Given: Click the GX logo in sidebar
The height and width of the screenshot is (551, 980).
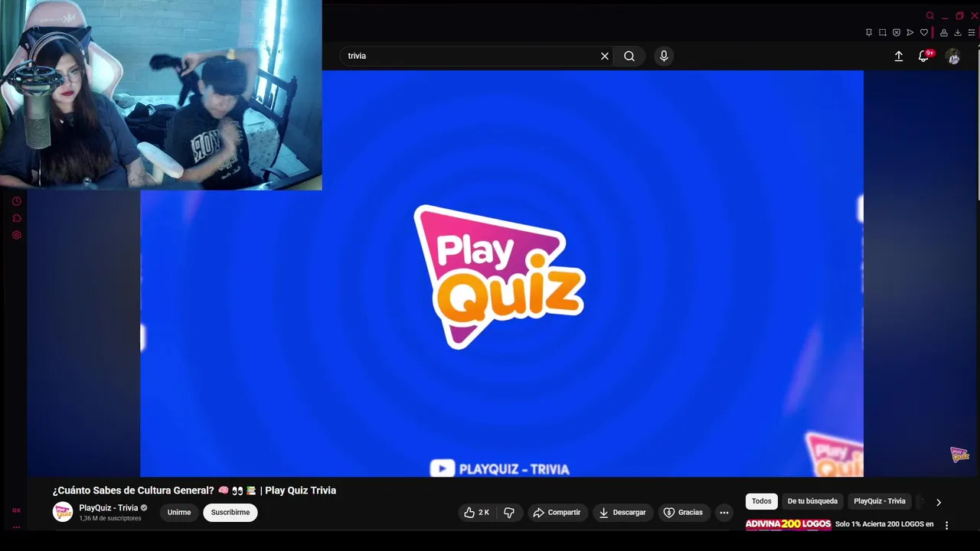Looking at the screenshot, I should 16,510.
